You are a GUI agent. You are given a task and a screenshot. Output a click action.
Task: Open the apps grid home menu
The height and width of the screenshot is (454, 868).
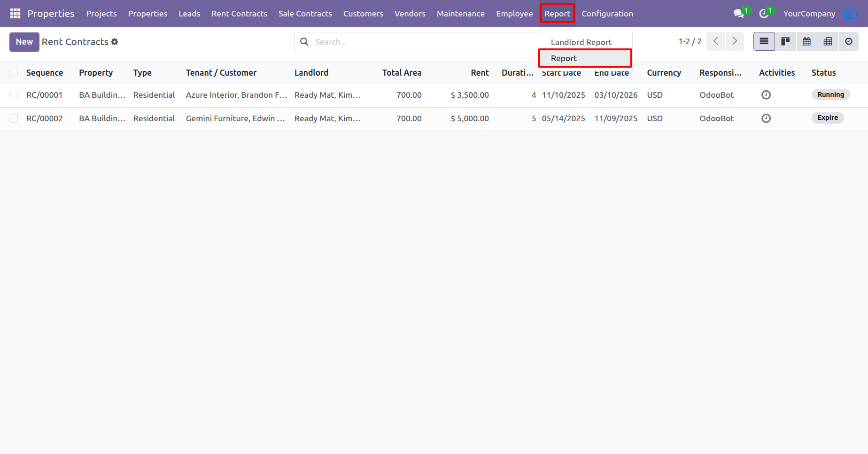pos(15,14)
